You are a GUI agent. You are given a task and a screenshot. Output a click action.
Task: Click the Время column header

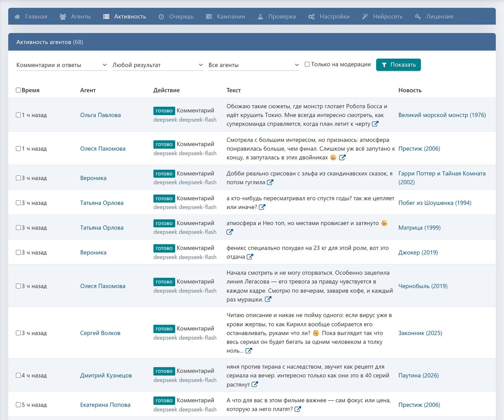point(31,90)
